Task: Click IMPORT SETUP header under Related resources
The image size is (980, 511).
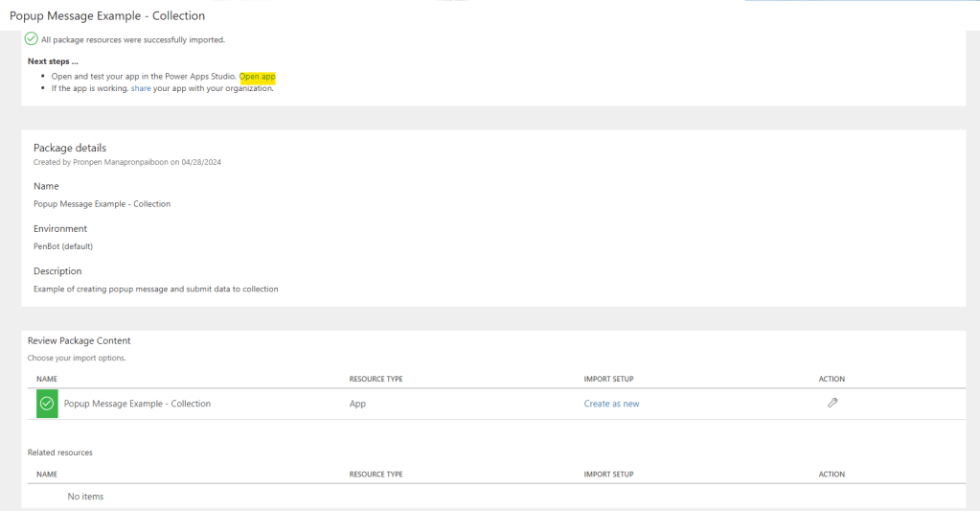Action: [x=608, y=474]
